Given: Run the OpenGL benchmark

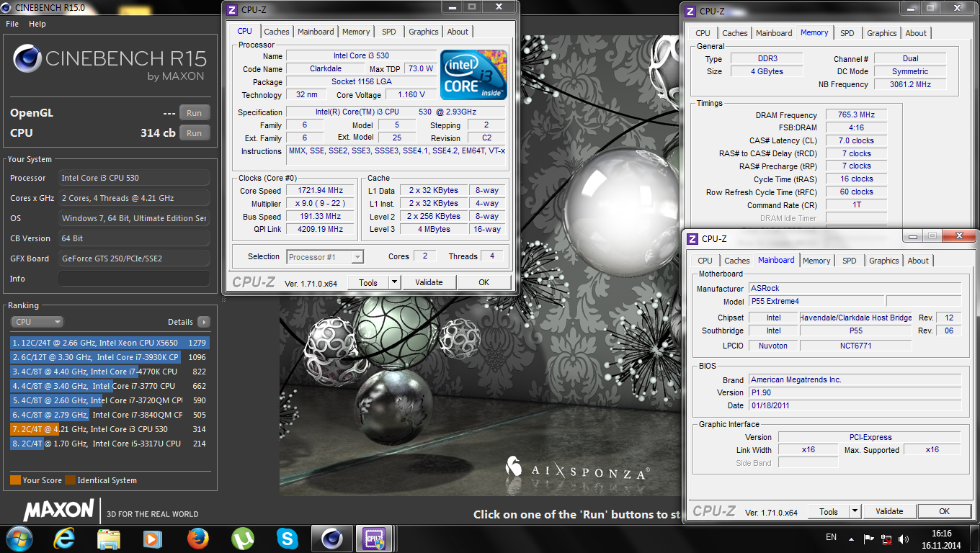Looking at the screenshot, I should coord(194,113).
